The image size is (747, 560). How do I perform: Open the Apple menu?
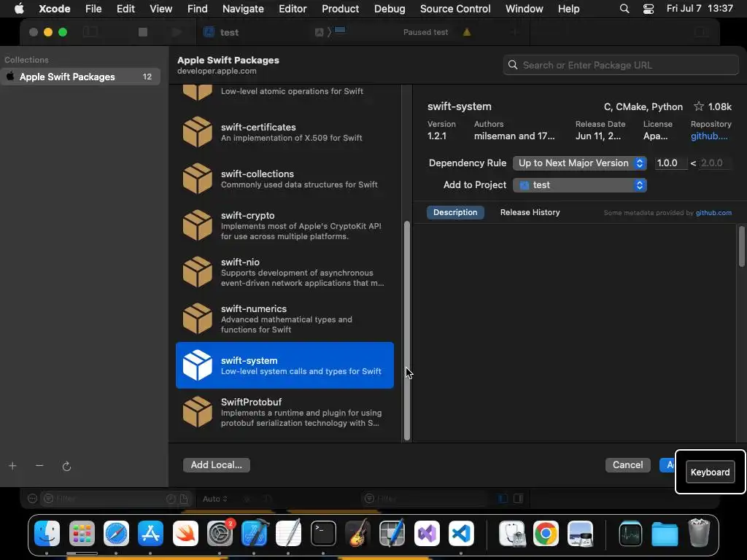(x=19, y=9)
